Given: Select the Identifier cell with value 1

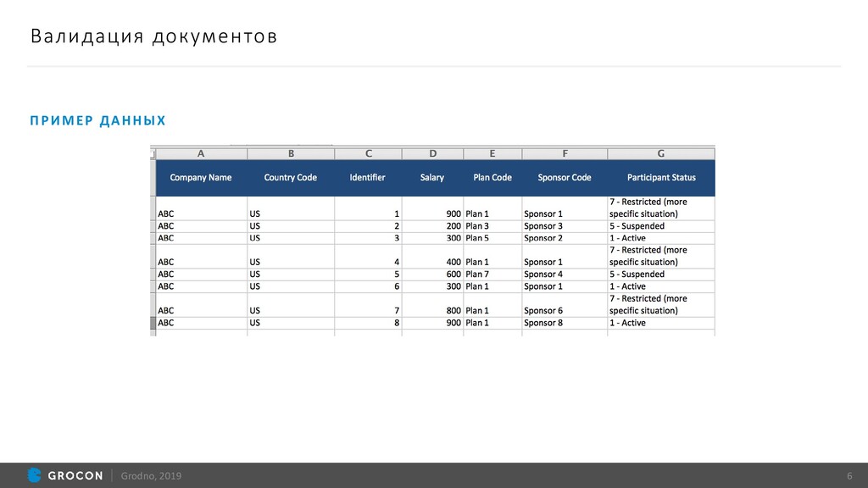Looking at the screenshot, I should click(368, 208).
